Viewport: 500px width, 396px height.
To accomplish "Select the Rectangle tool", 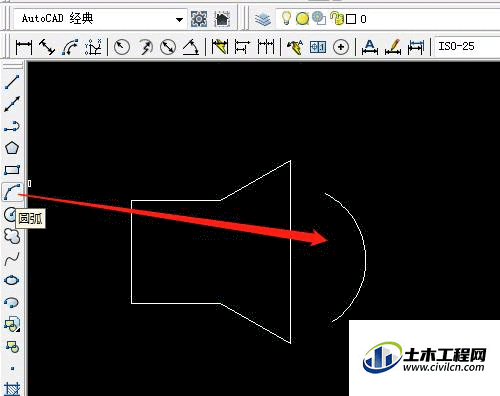I will point(12,170).
